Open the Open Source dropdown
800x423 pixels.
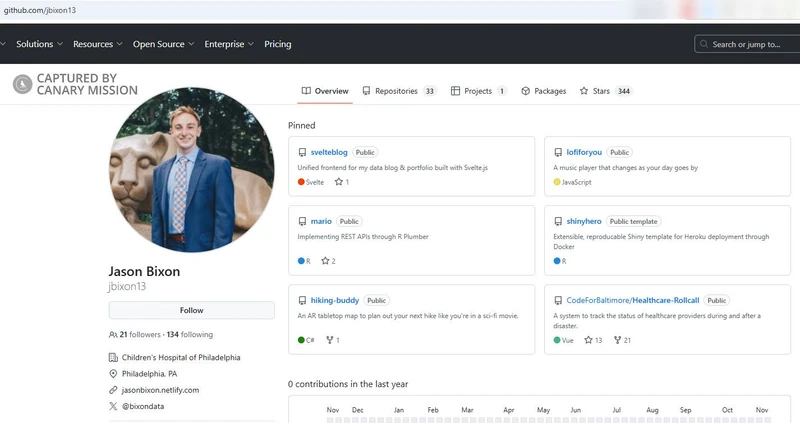coord(163,44)
